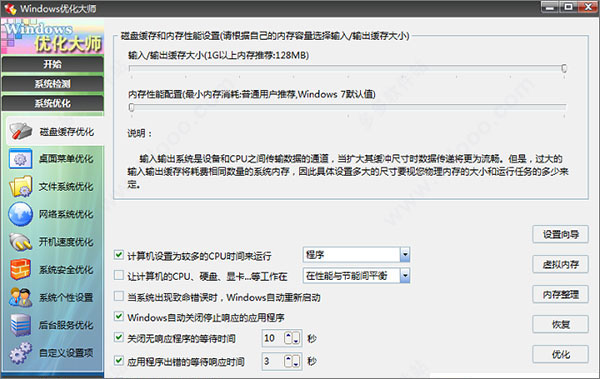This screenshot has height=379, width=600.
Task: Open 磁盘缓存优化 label in the sidebar
Action: (x=67, y=132)
